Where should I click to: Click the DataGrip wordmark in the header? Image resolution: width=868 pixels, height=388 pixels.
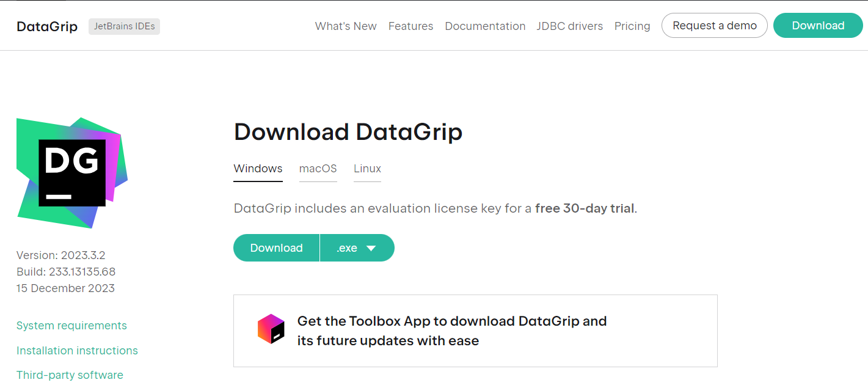tap(47, 26)
